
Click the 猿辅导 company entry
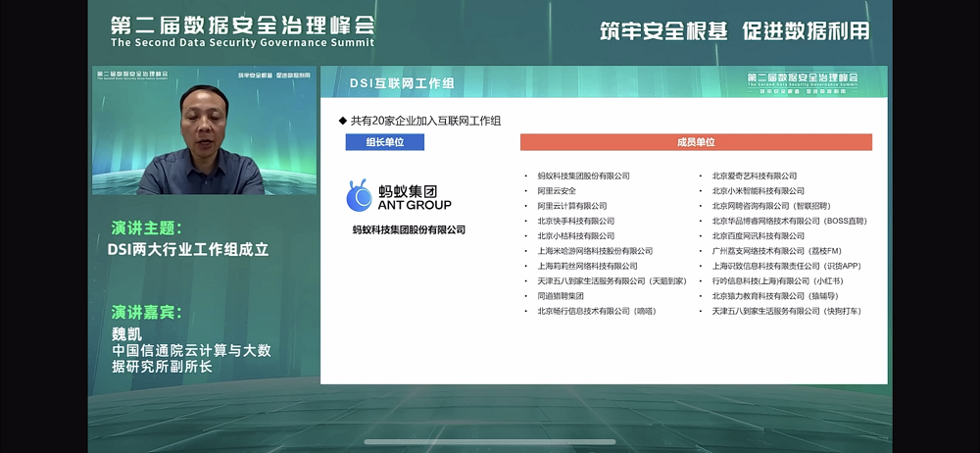click(775, 296)
